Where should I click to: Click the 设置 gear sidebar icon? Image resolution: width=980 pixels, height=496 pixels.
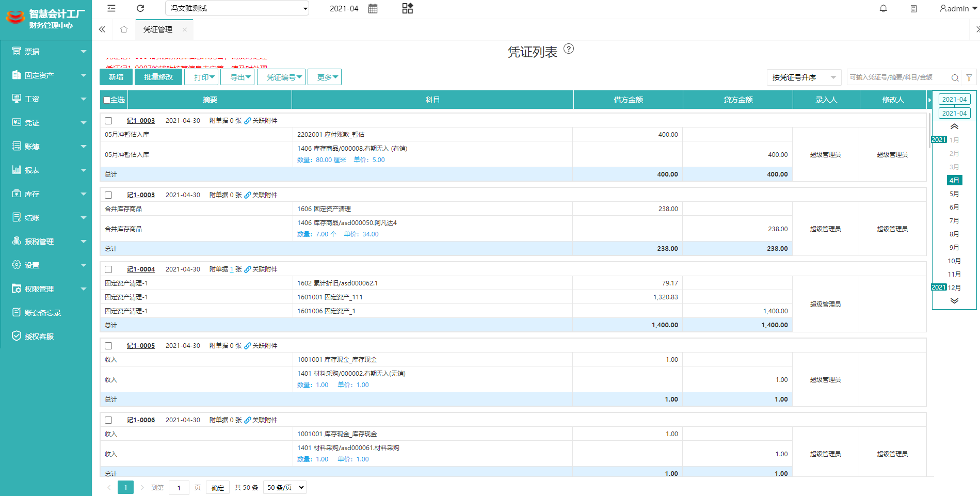17,265
